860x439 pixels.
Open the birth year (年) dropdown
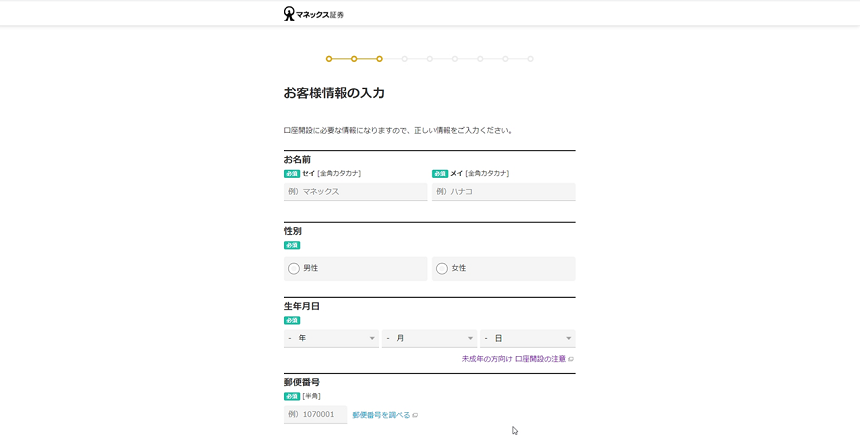point(331,339)
